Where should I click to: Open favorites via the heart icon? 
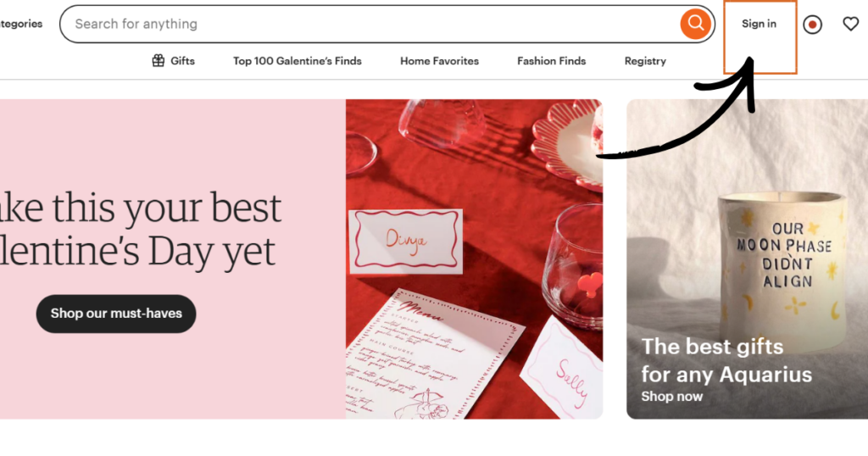coord(850,24)
